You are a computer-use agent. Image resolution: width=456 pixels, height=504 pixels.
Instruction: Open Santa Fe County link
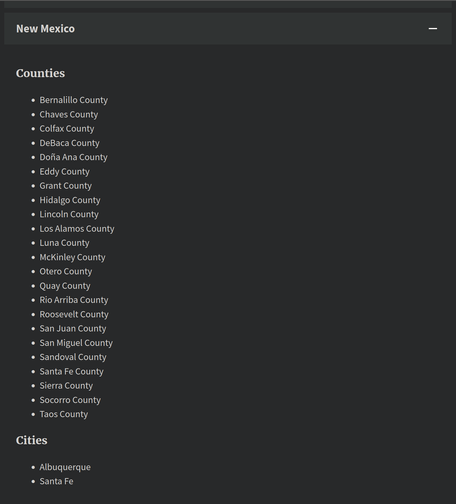pos(71,371)
